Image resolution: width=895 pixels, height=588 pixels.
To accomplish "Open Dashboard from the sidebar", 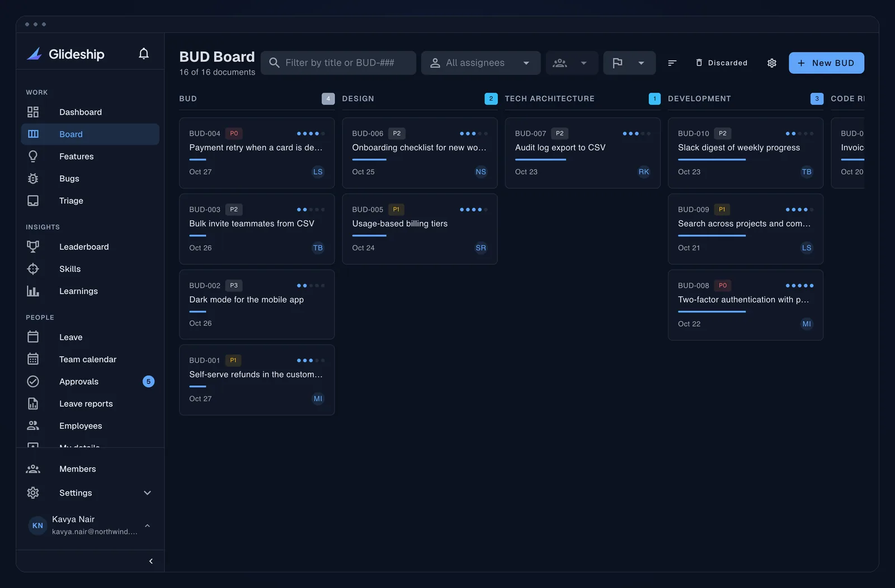I will tap(90, 112).
